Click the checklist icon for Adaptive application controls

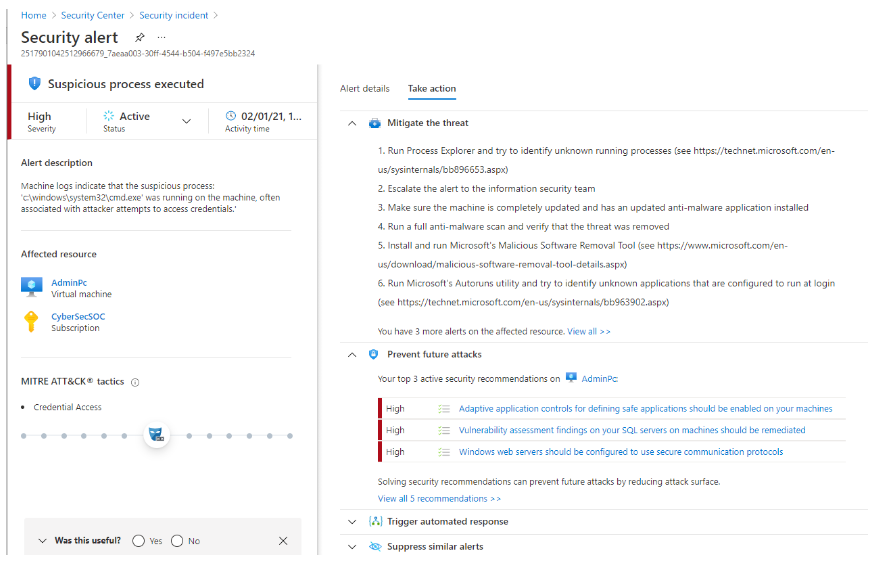click(x=444, y=409)
